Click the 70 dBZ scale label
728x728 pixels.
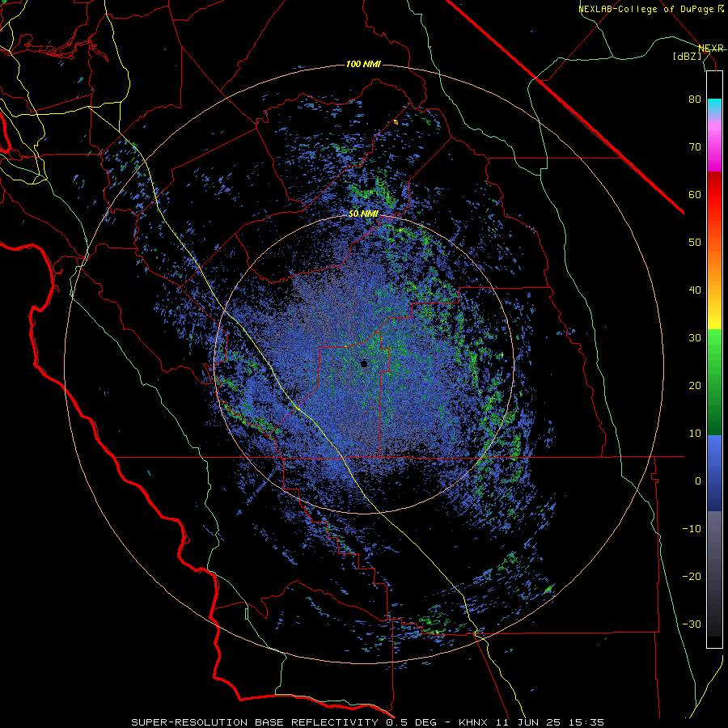click(695, 146)
